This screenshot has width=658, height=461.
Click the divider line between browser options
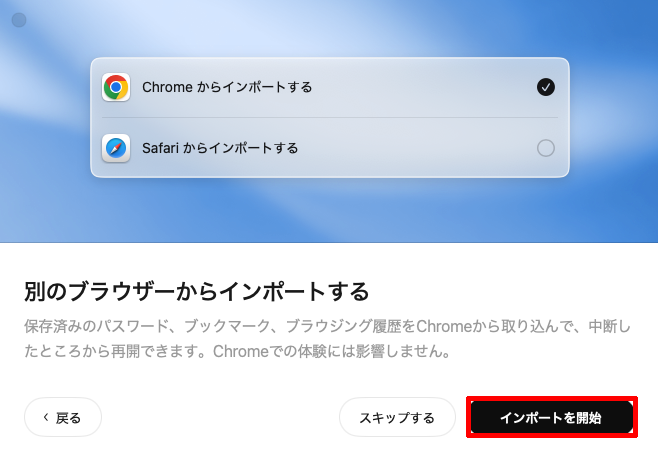pyautogui.click(x=330, y=118)
